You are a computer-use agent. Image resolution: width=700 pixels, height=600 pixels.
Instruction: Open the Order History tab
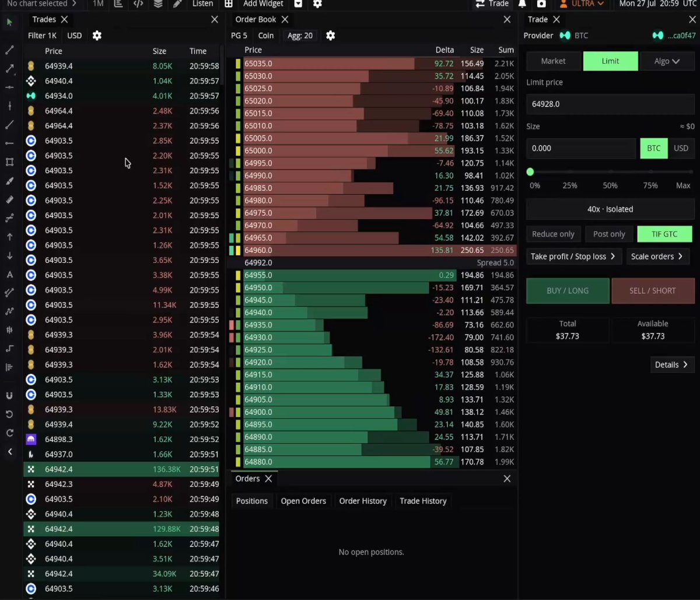(363, 501)
